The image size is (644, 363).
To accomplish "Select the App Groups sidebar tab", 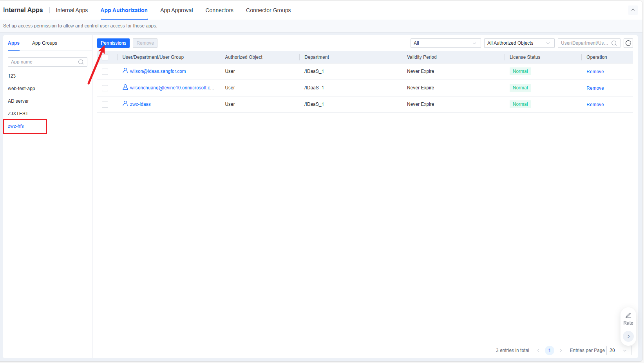I will pyautogui.click(x=45, y=43).
